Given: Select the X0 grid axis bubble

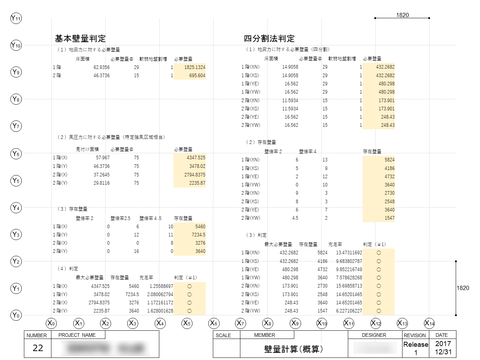Looking at the screenshot, I should tap(51, 323).
